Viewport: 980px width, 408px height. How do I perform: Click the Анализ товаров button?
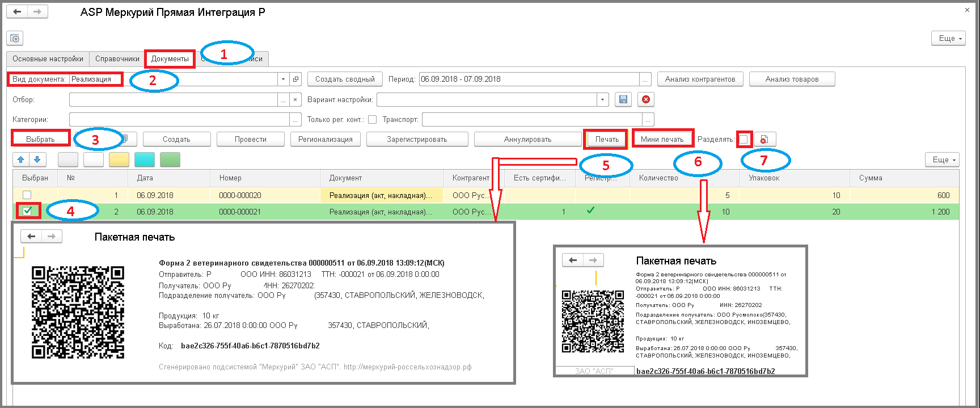(x=792, y=79)
